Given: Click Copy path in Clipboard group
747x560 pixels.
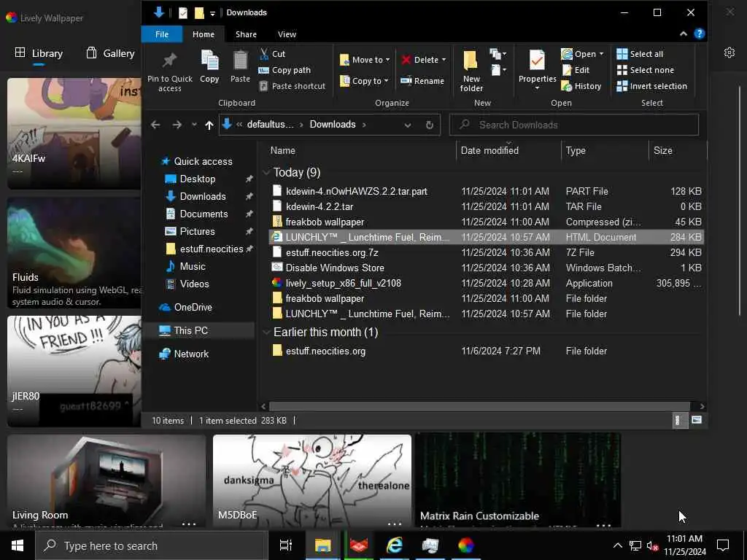Looking at the screenshot, I should (x=285, y=70).
